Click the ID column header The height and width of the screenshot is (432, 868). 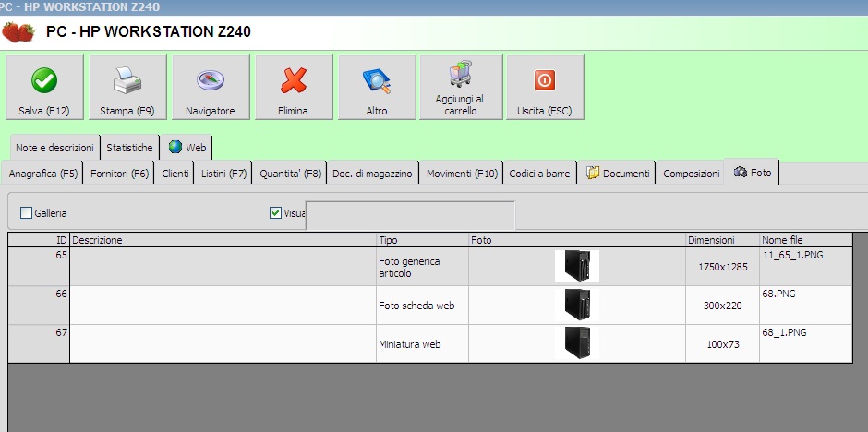(x=39, y=240)
